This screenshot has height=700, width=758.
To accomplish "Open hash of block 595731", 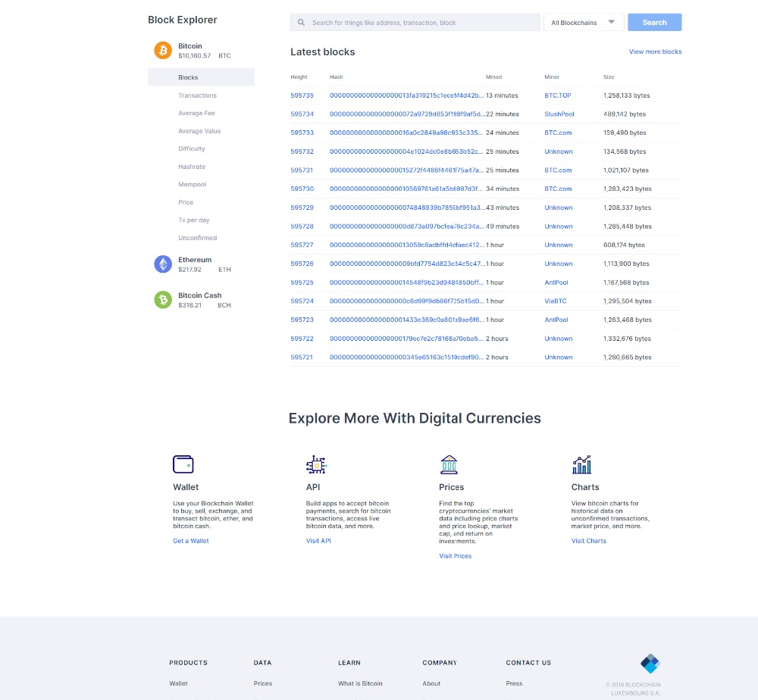I will coord(406,170).
